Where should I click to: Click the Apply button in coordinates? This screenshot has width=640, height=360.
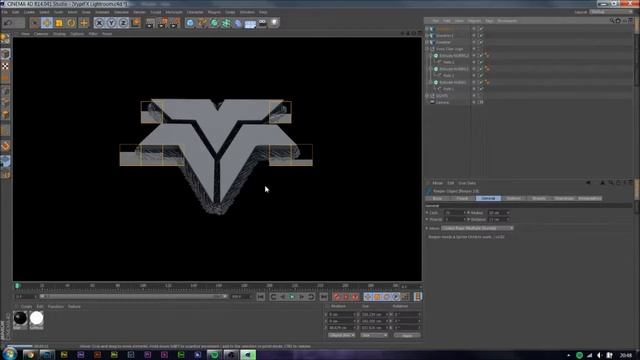[x=407, y=335]
